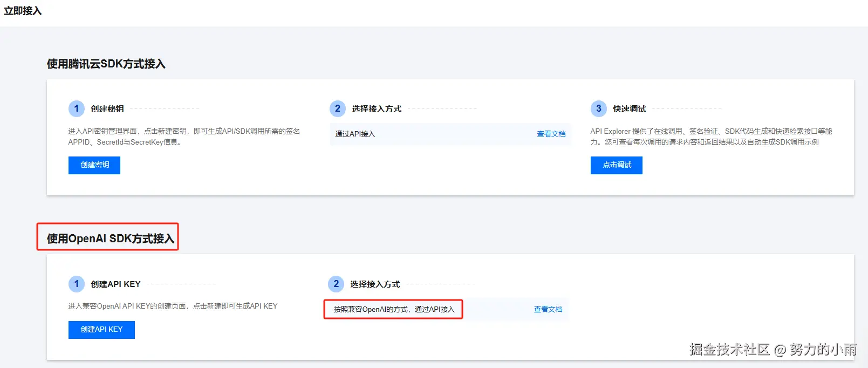Click description starting 进入API密钥管理界面
Image resolution: width=868 pixels, height=368 pixels.
click(184, 137)
